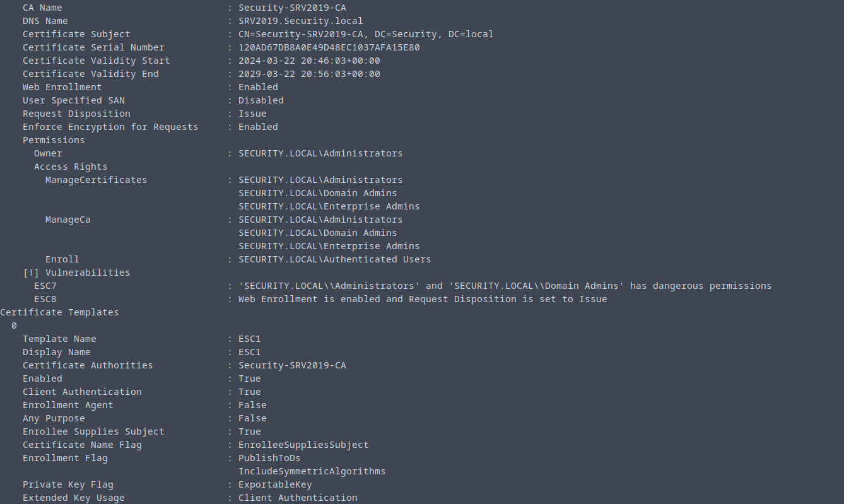Click the certificate serial number value

[x=329, y=48]
